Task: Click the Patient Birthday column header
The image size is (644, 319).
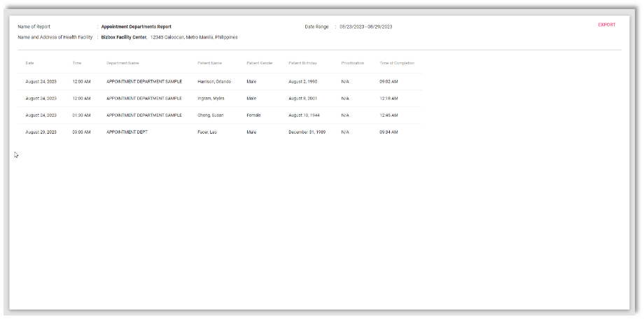Action: pos(302,64)
